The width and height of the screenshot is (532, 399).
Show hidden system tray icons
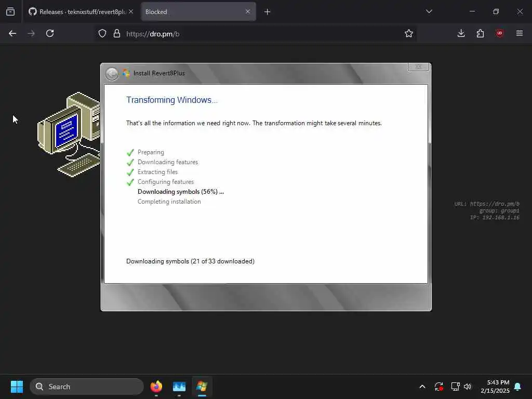422,387
